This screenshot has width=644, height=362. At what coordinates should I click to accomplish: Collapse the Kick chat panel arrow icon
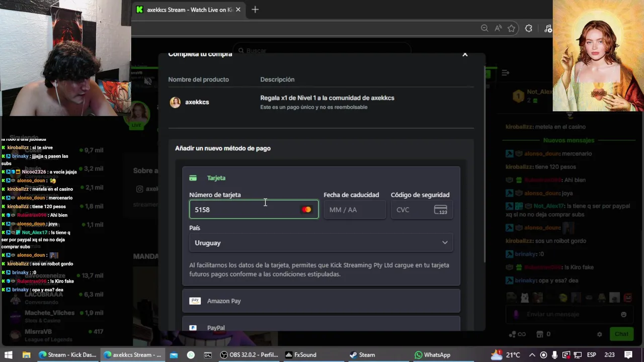click(505, 73)
